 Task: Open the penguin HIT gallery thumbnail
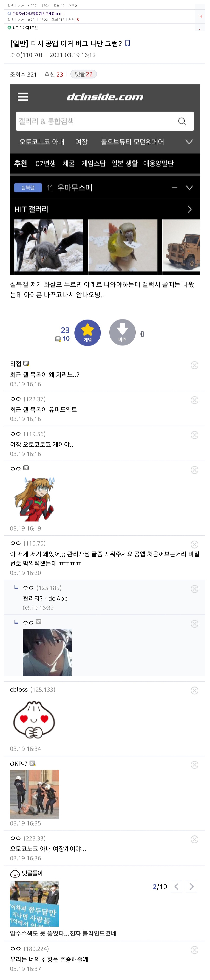[49, 245]
